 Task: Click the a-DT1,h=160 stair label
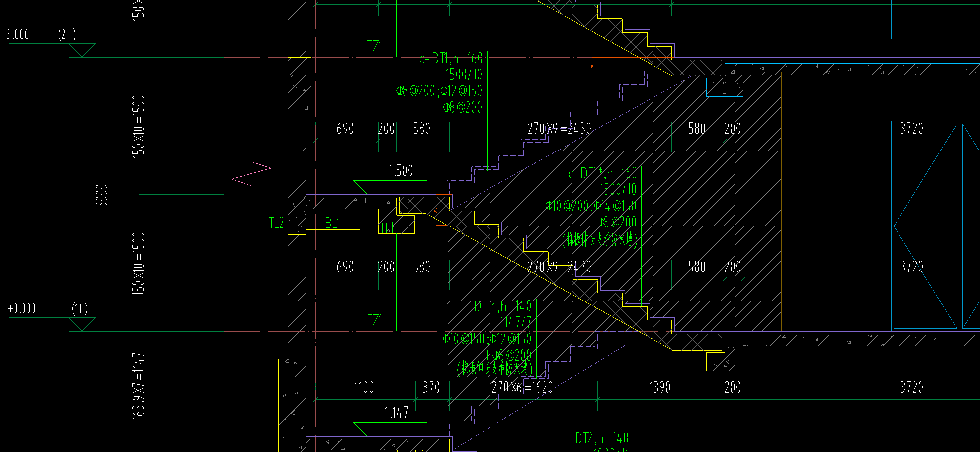click(451, 59)
